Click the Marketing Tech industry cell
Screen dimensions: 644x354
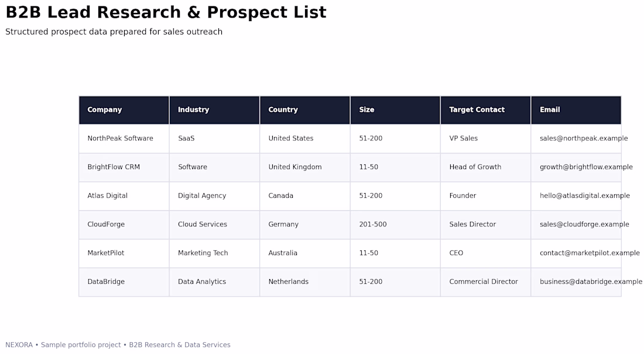[214, 254]
